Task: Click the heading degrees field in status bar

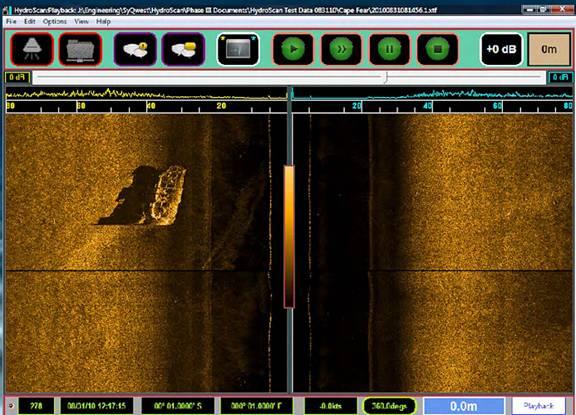Action: (389, 406)
